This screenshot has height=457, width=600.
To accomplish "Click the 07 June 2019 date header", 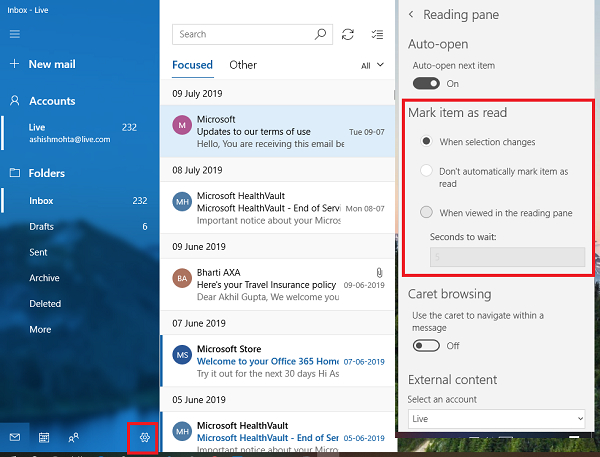I will [x=199, y=323].
